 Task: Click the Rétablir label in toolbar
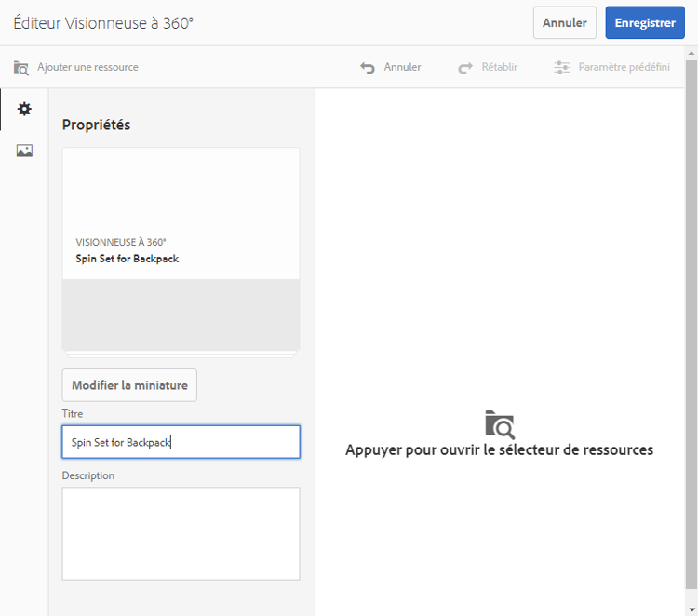pos(500,67)
